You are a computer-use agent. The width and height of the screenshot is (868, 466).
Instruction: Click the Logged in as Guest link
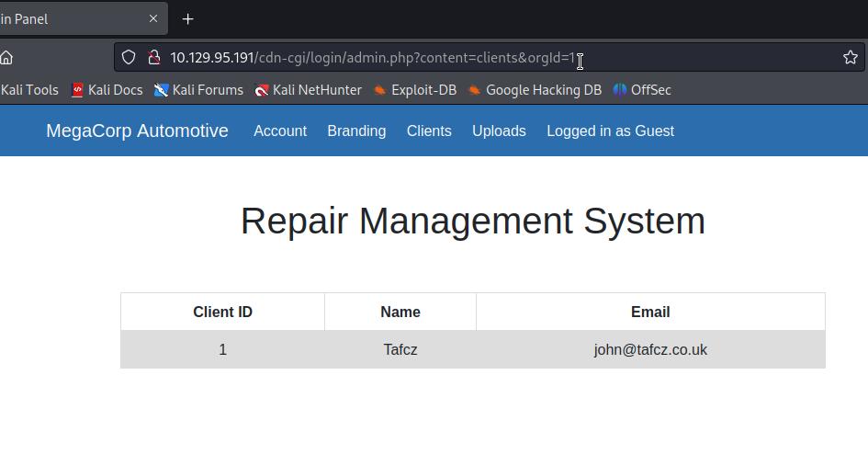pyautogui.click(x=610, y=131)
